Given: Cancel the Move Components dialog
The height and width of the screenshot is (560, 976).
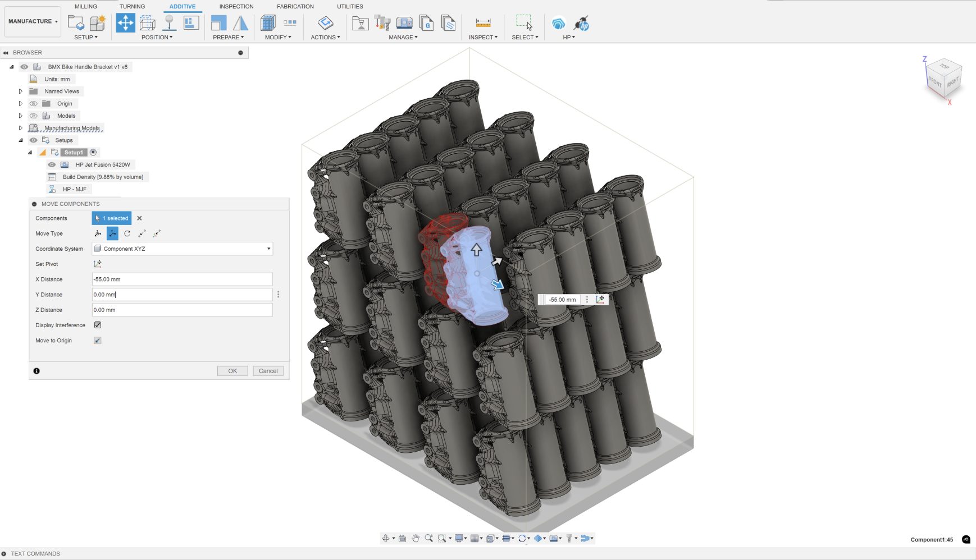Looking at the screenshot, I should click(x=268, y=371).
